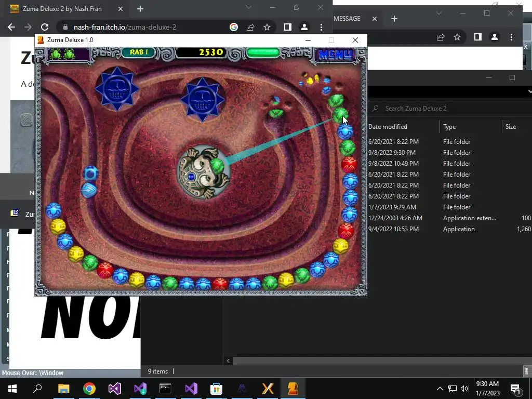Click the Explorer horizontal scrollbar track
532x399 pixels.
[382, 361]
